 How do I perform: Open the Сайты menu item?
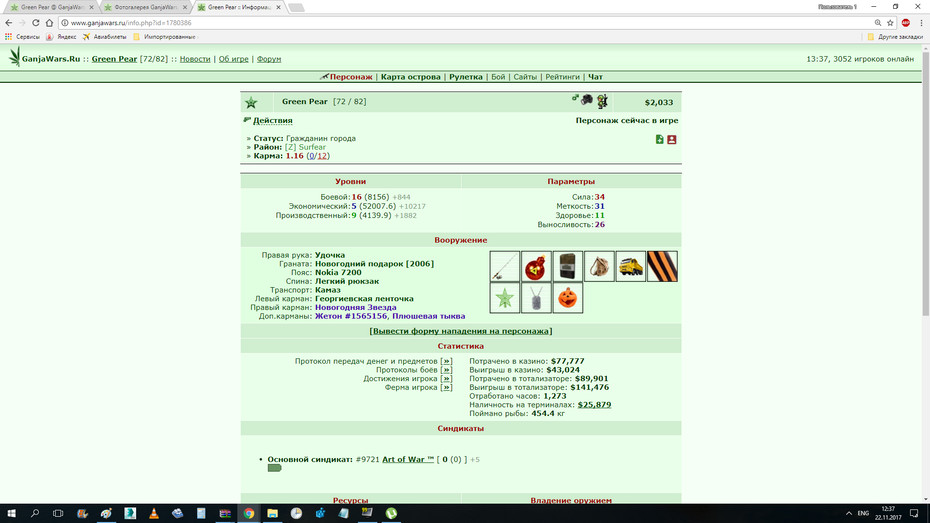pyautogui.click(x=525, y=77)
